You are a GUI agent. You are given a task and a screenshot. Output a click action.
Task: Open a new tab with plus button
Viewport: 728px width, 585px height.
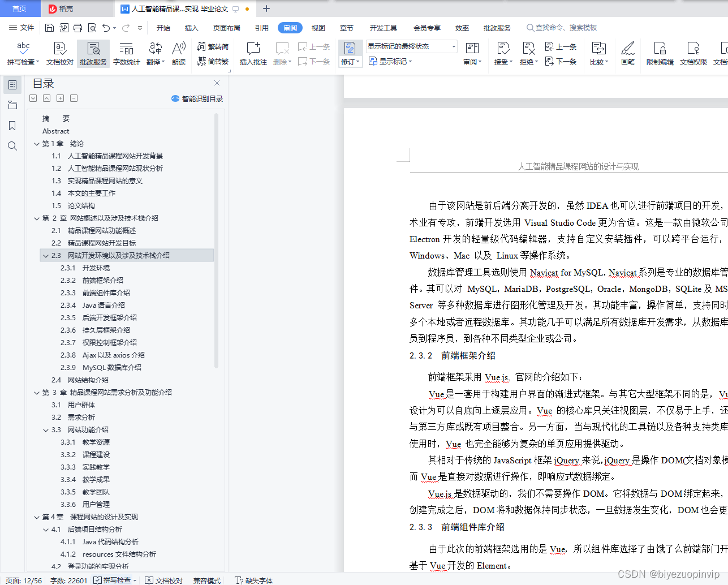[x=266, y=8]
